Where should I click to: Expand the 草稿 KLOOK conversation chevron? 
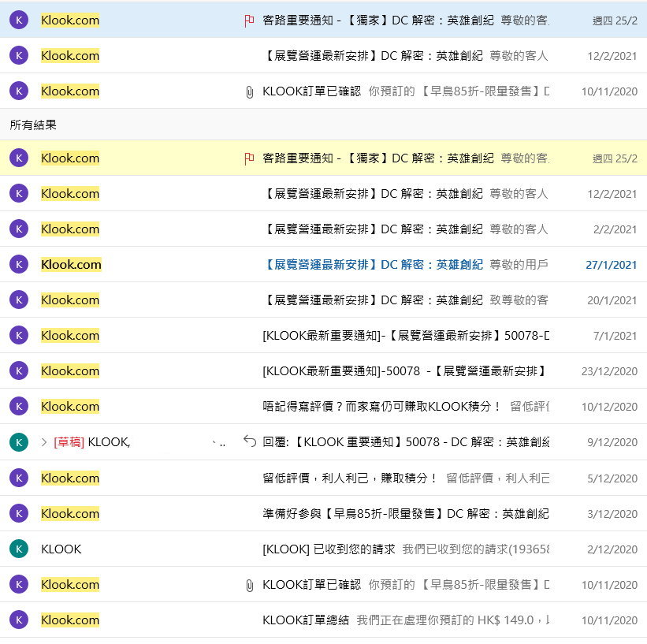click(44, 442)
